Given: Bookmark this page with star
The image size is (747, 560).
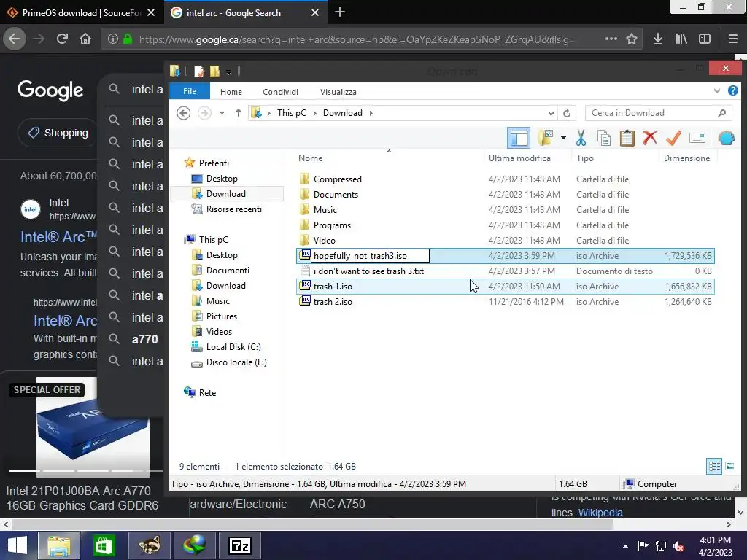Looking at the screenshot, I should 632,39.
